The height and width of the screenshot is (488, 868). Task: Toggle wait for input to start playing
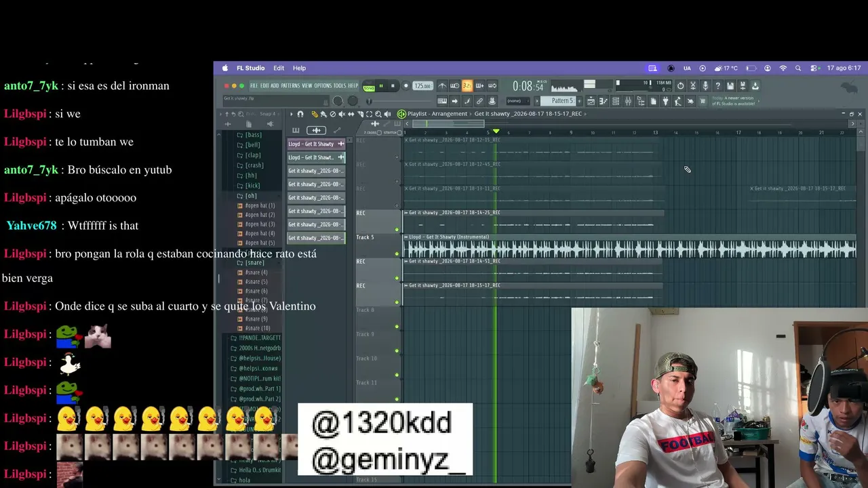tap(454, 86)
